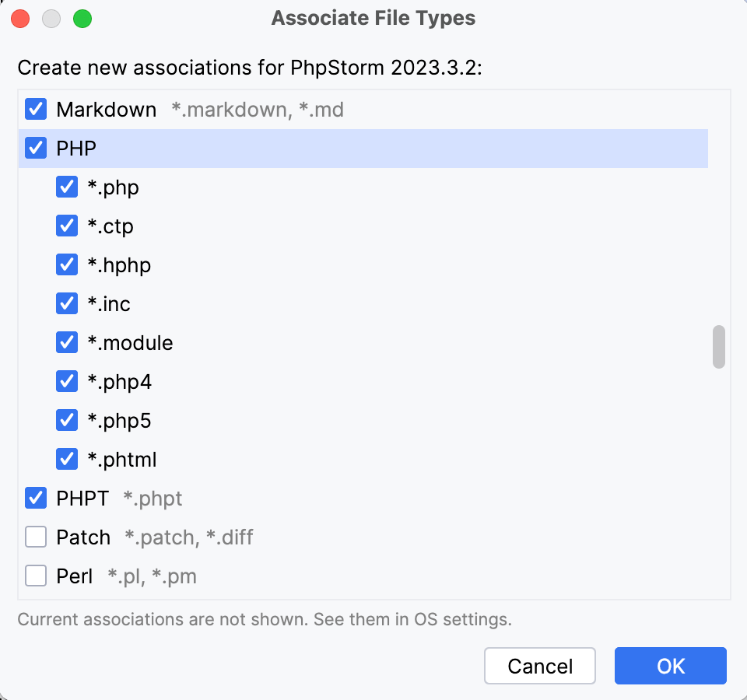Uncheck the PHPT association
The image size is (747, 700).
click(36, 498)
